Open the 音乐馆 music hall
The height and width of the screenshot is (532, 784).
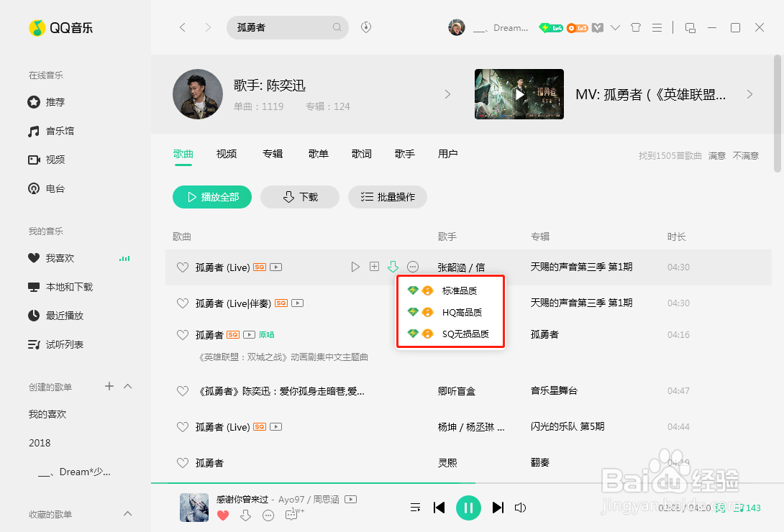[51, 131]
